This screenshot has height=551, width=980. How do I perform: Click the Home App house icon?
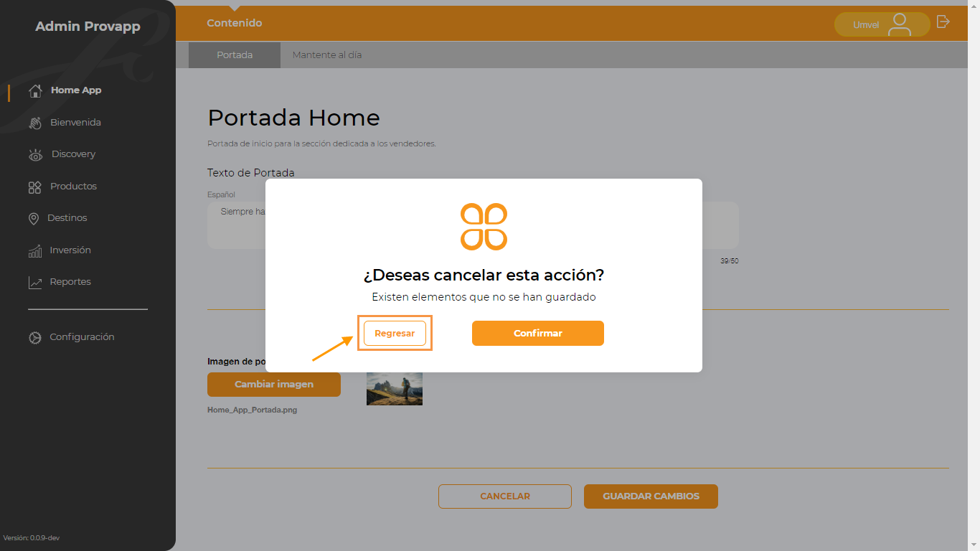[35, 91]
